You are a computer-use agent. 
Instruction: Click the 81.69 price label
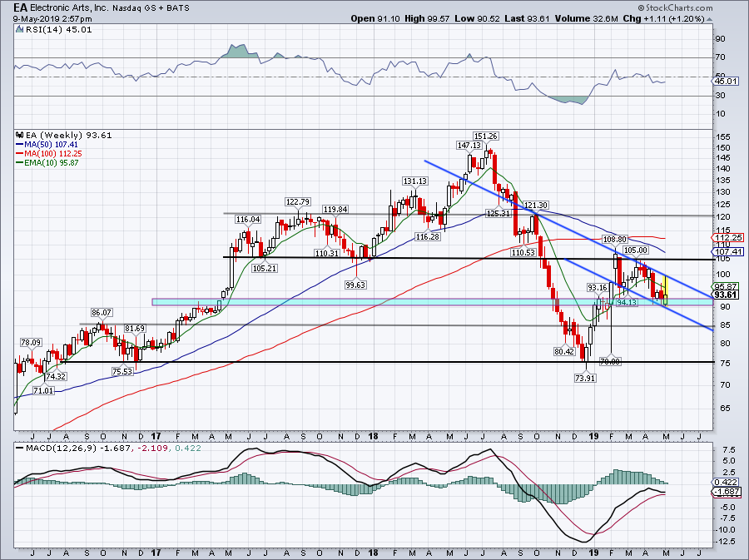point(135,329)
